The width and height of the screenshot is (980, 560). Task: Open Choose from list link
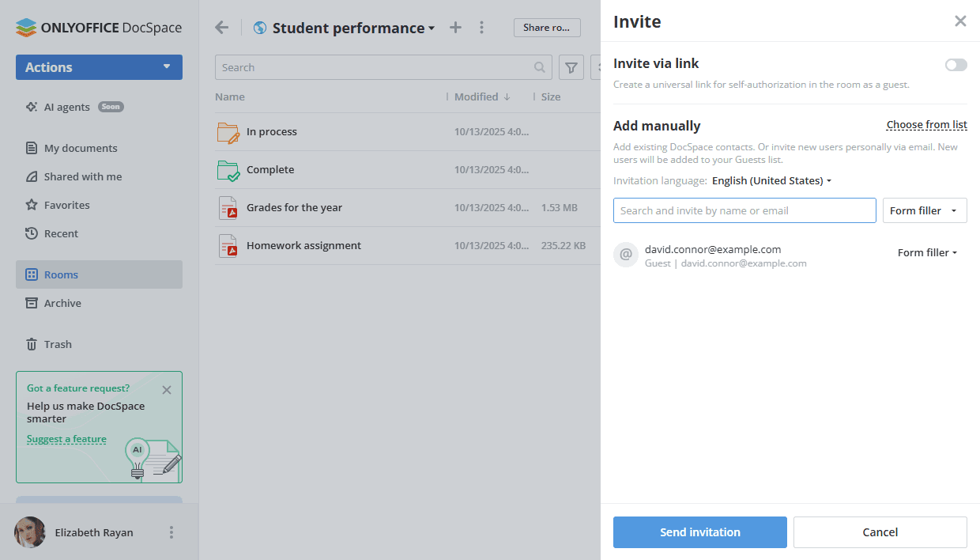(926, 125)
